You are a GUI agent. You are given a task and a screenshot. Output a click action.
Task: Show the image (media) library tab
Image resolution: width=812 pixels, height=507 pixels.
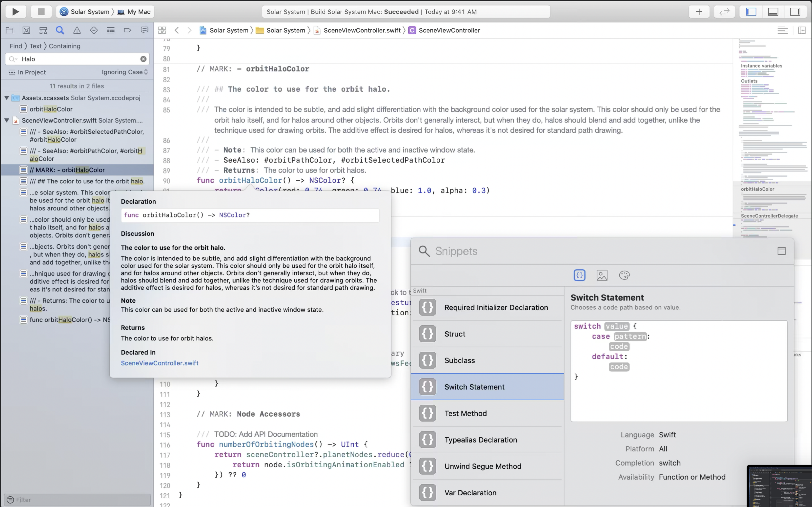(602, 275)
